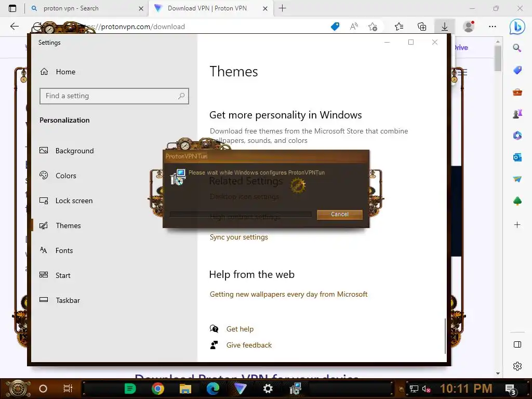Image resolution: width=532 pixels, height=399 pixels.
Task: Click muted volume icon in tray
Action: pyautogui.click(x=426, y=389)
